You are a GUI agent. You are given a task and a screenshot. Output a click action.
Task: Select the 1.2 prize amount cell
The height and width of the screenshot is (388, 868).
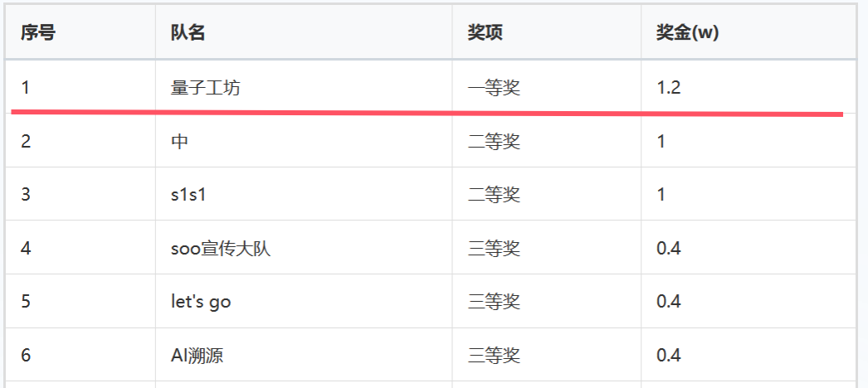(x=668, y=87)
